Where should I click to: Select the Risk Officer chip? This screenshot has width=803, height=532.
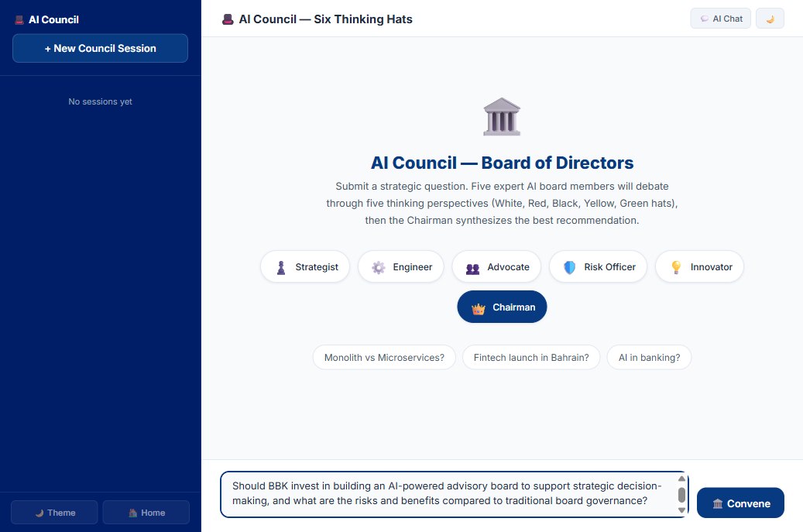coord(598,266)
